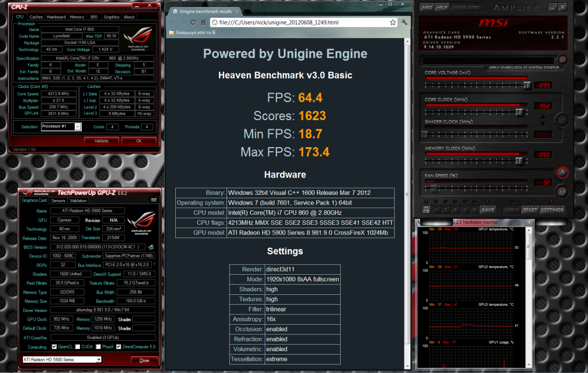
Task: Toggle the DirectCompute 5.0 checkbox
Action: (x=118, y=347)
